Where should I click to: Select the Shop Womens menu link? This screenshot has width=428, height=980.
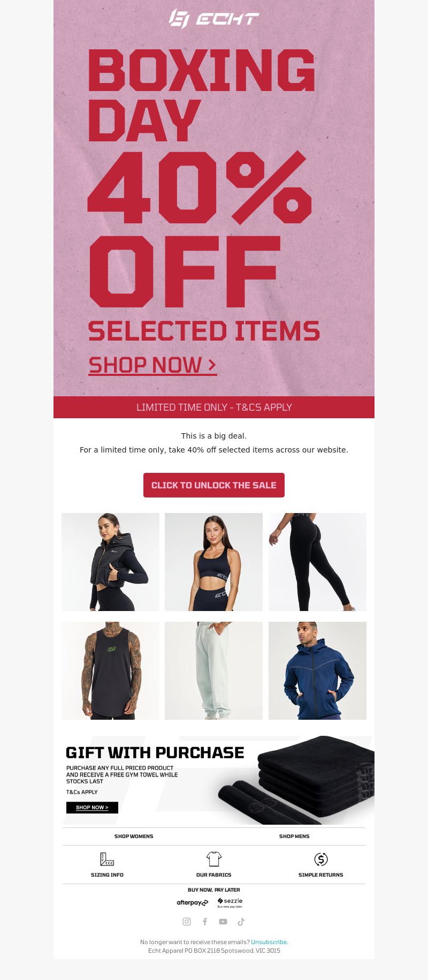point(134,836)
